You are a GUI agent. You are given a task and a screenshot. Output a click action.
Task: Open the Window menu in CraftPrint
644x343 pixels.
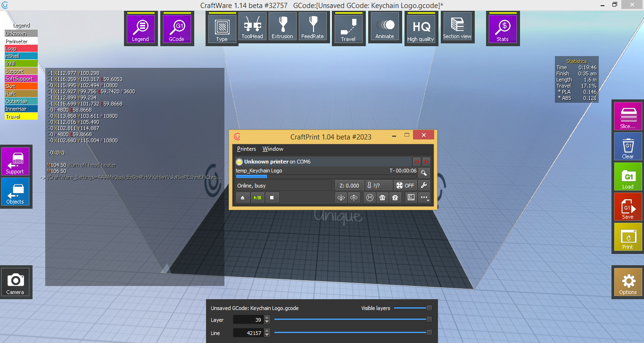(x=273, y=149)
